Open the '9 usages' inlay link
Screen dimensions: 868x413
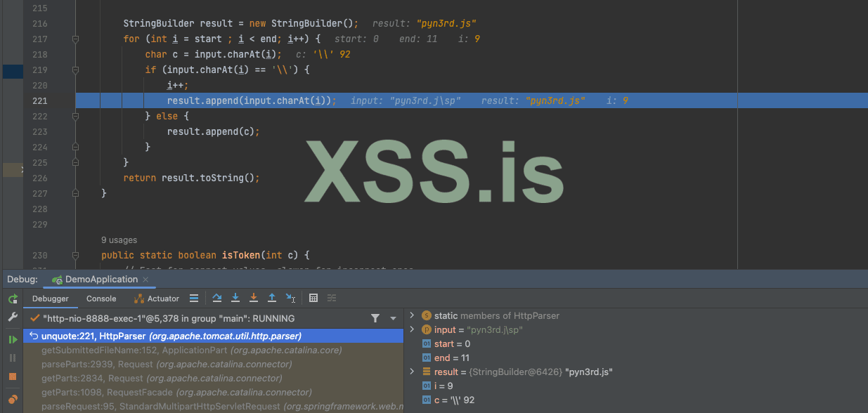119,240
